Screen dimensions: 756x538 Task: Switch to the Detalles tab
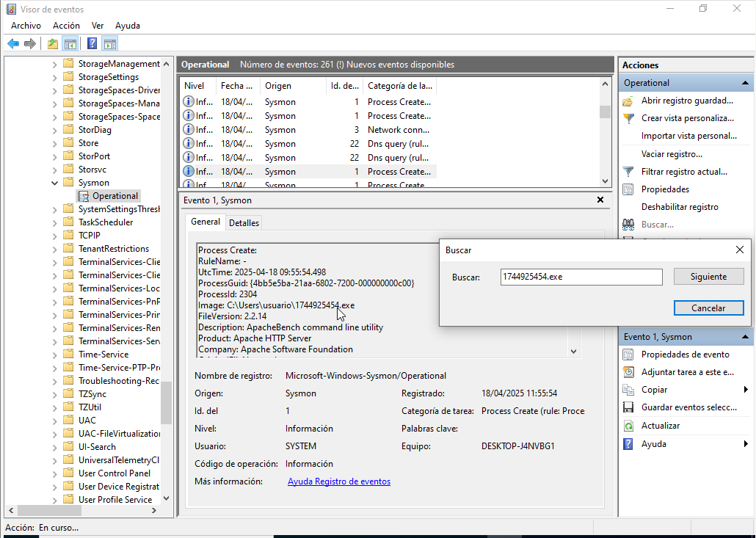click(x=244, y=222)
